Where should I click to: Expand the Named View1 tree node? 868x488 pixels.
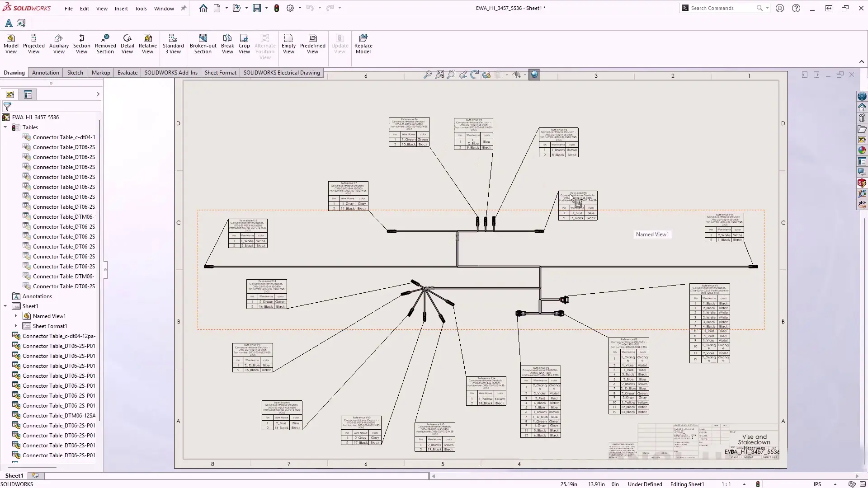pyautogui.click(x=16, y=316)
